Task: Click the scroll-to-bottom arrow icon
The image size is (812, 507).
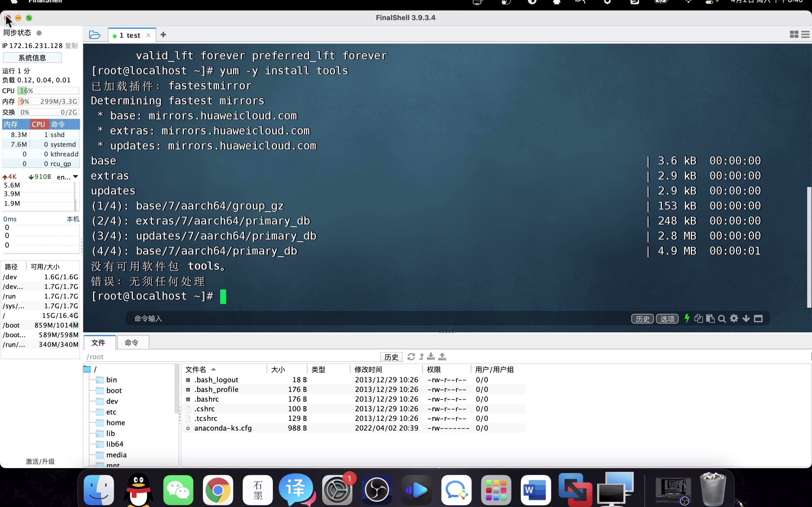Action: coord(746,319)
